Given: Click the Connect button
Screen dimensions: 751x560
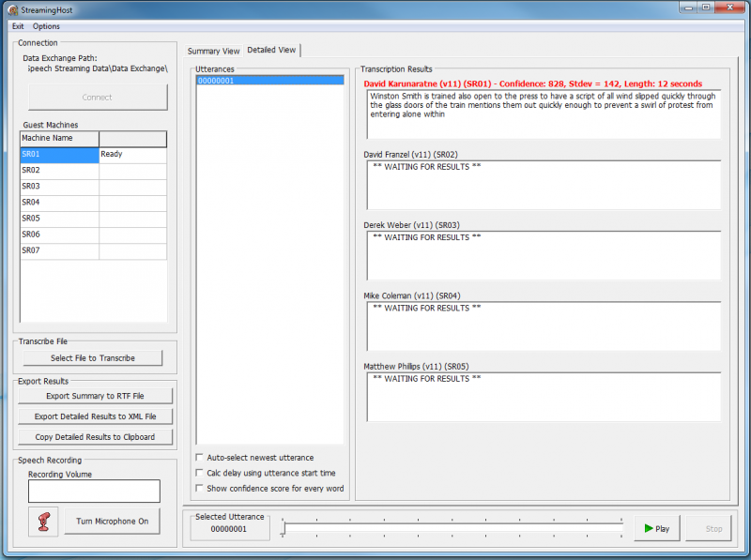Looking at the screenshot, I should point(98,98).
